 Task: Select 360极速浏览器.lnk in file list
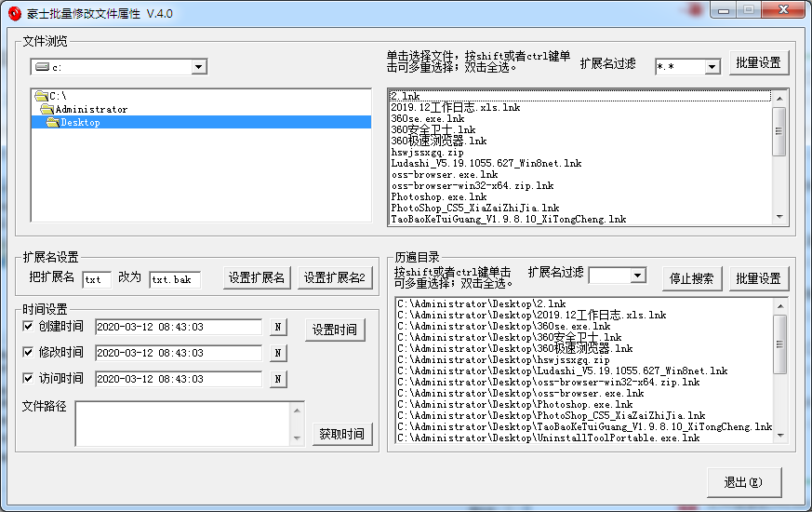pos(580,141)
